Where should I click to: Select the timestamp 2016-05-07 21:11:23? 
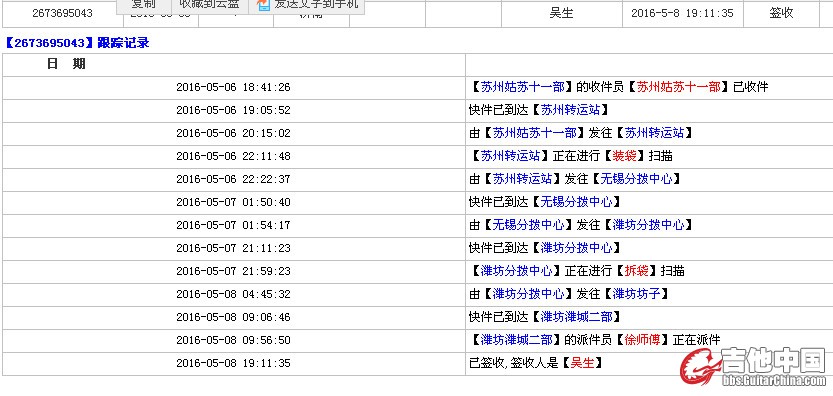tap(233, 248)
